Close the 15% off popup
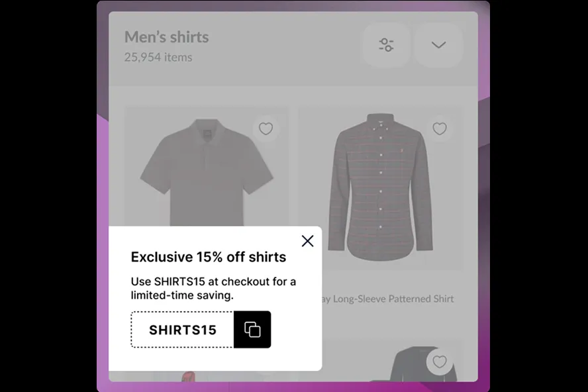Image resolution: width=588 pixels, height=392 pixels. (x=307, y=241)
